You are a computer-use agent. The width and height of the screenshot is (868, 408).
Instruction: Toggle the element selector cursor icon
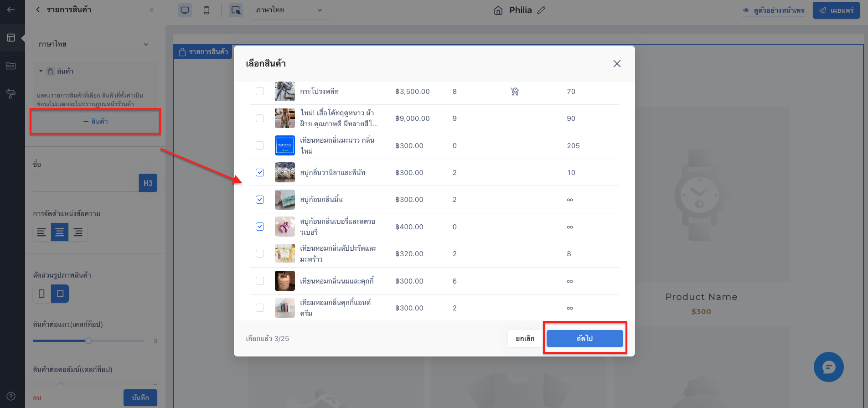(x=236, y=10)
